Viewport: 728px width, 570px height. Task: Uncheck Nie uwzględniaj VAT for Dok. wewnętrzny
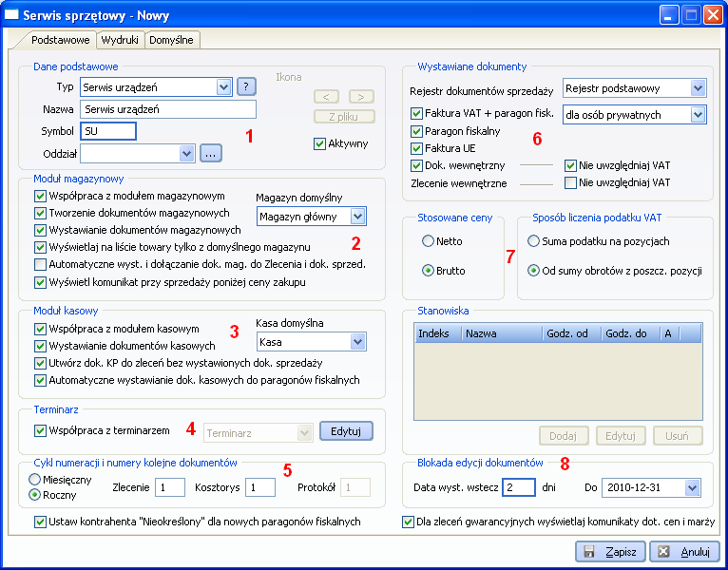570,165
